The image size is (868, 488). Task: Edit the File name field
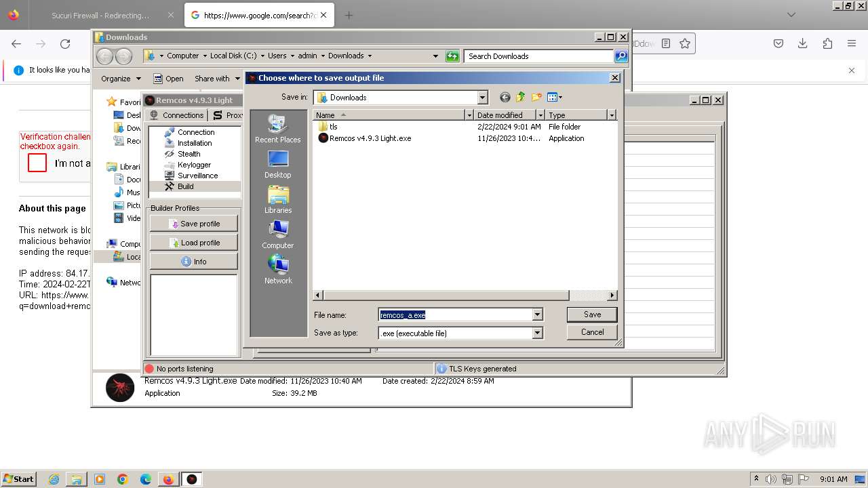pyautogui.click(x=455, y=314)
